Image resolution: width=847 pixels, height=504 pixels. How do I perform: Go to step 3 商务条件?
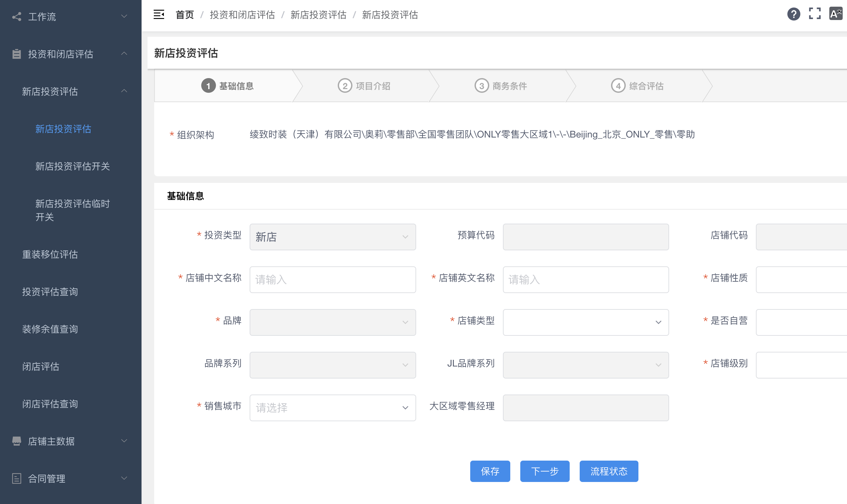pyautogui.click(x=501, y=86)
